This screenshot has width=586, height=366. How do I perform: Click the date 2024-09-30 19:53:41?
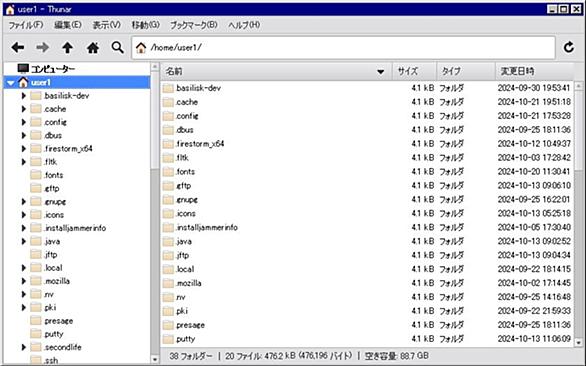534,88
